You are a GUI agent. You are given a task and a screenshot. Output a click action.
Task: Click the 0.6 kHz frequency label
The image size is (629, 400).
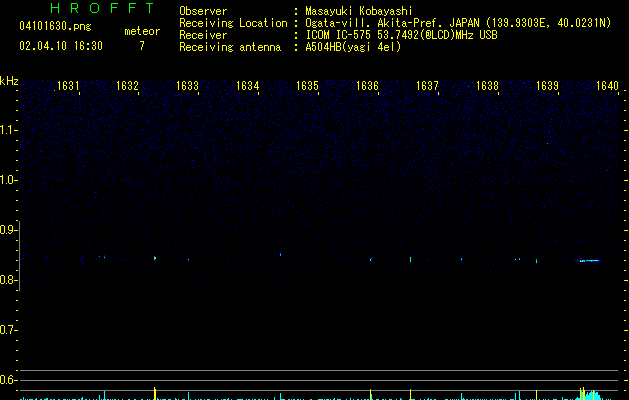tap(8, 380)
